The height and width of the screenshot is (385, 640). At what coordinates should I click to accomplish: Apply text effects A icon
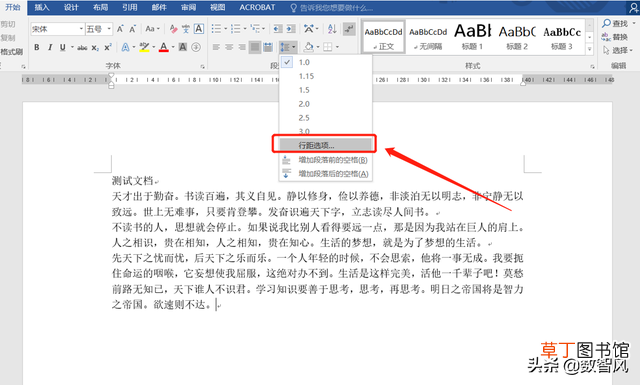(x=125, y=47)
